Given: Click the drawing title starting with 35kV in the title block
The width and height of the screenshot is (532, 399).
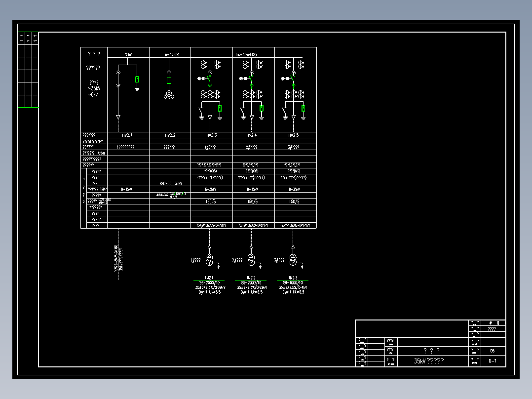Looking at the screenshot, I should point(429,361).
